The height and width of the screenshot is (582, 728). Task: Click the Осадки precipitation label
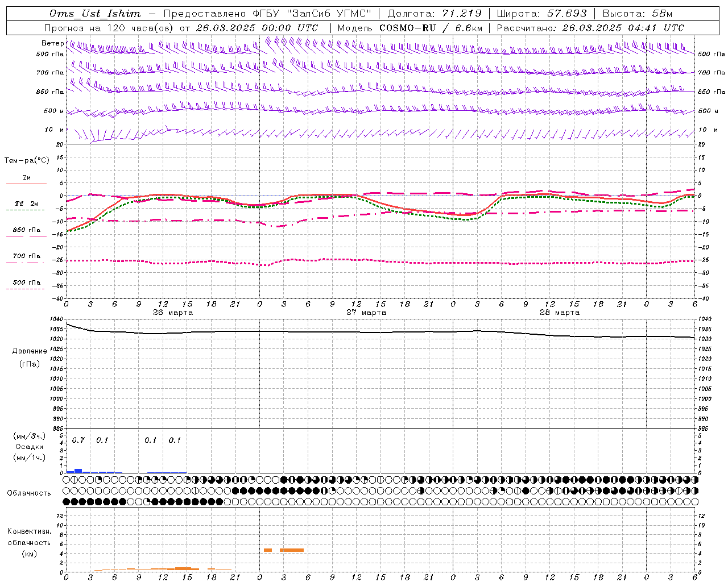30,447
